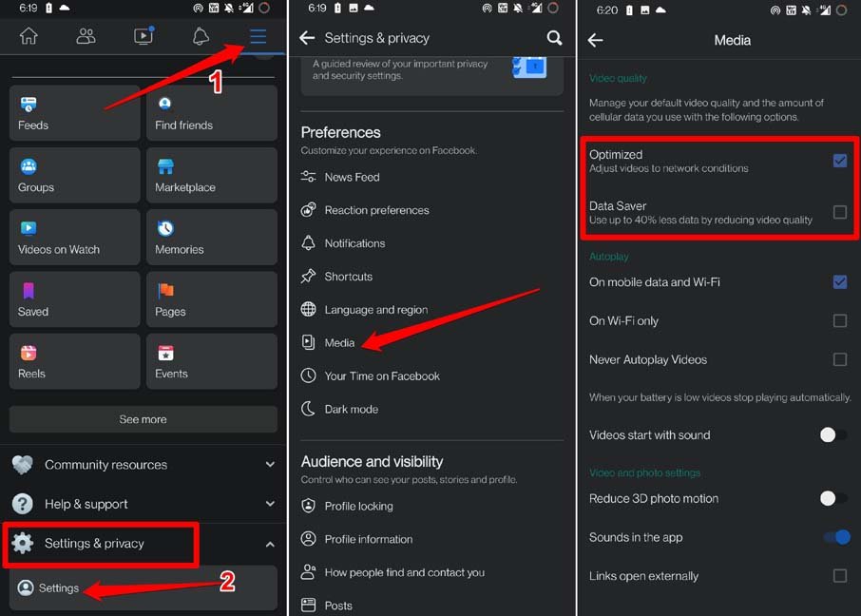Open the Memories shortcut card

212,238
